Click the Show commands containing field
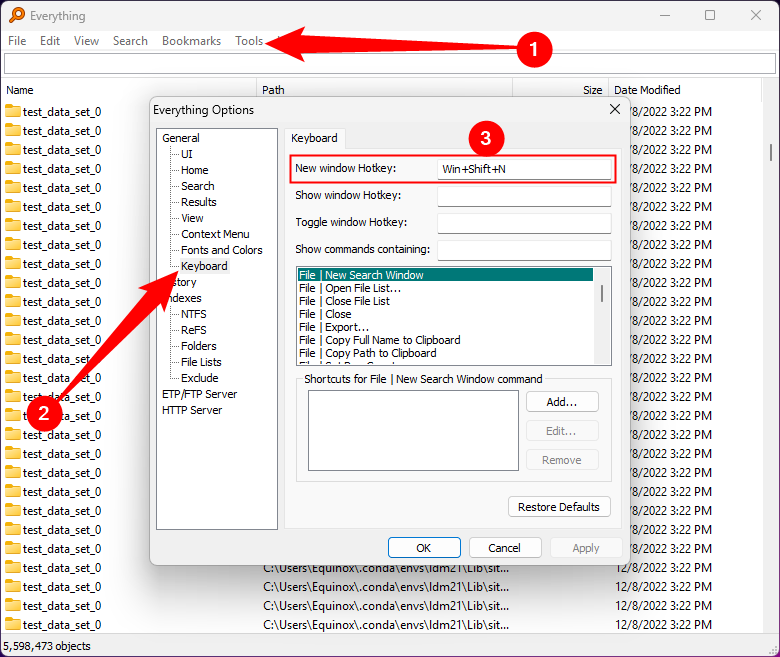 coord(524,249)
